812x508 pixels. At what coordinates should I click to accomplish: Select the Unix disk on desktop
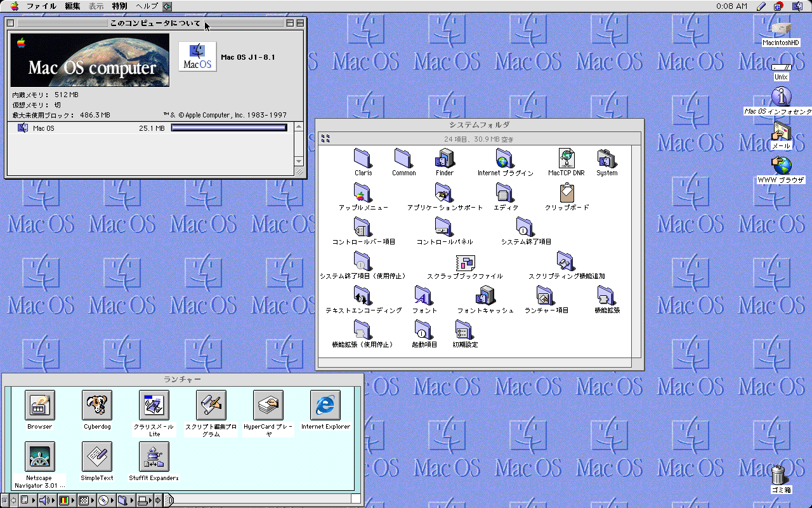point(781,67)
